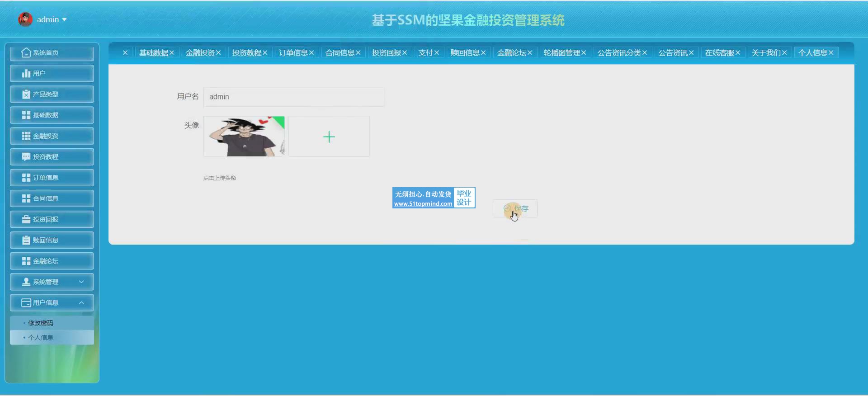Click the admin avatar picture in header
The height and width of the screenshot is (396, 868).
click(25, 19)
